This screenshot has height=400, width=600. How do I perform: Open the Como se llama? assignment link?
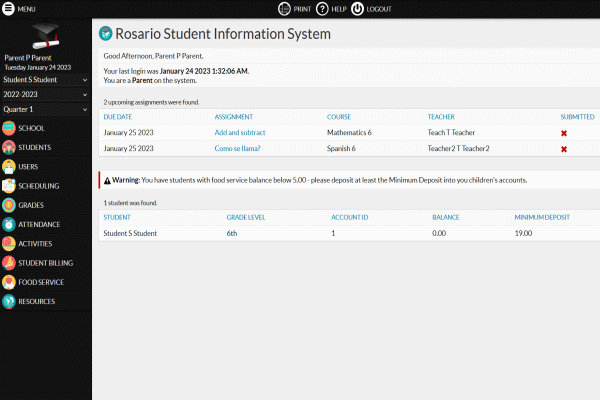(x=238, y=149)
